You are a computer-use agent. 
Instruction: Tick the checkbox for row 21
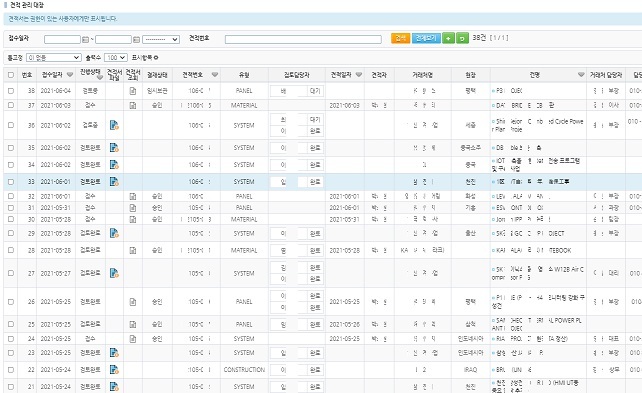tap(11, 386)
